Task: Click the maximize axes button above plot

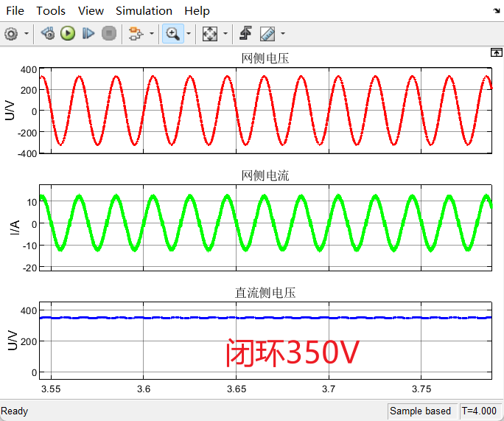Action: pyautogui.click(x=496, y=52)
